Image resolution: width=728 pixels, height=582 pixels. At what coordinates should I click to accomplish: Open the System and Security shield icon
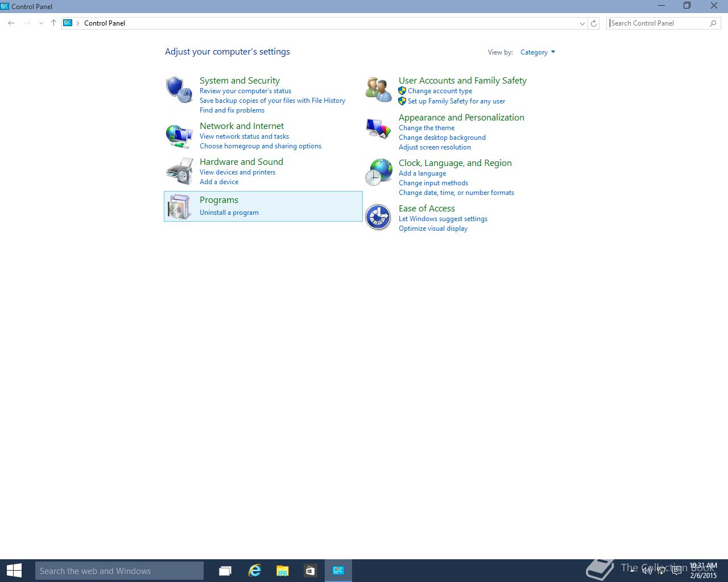(x=179, y=89)
